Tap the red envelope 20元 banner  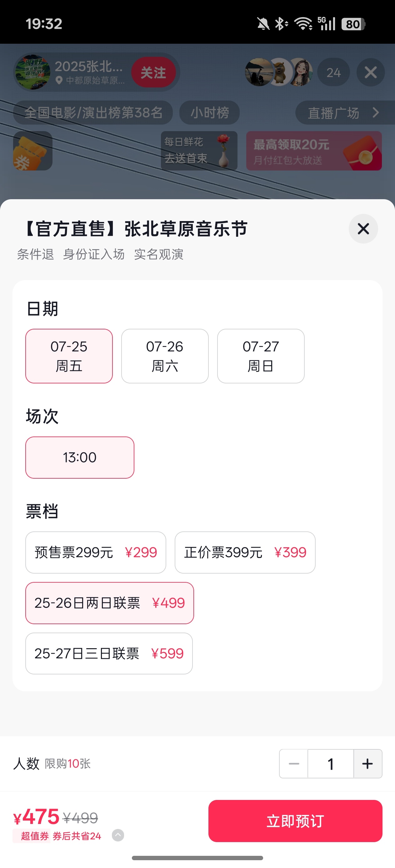314,150
